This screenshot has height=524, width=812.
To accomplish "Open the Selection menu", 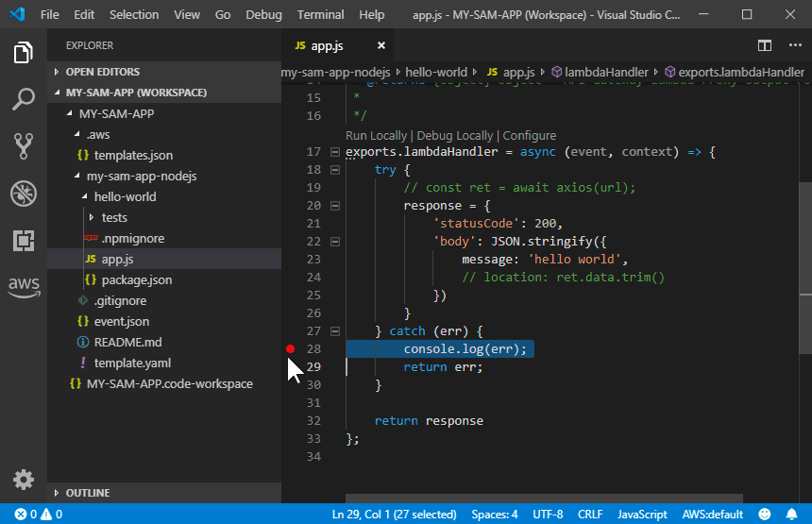I will coord(134,14).
